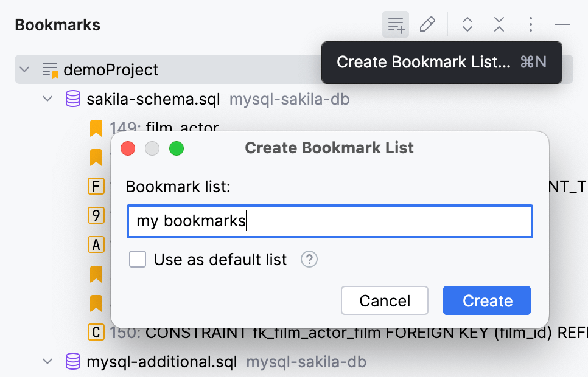The height and width of the screenshot is (377, 588).
Task: Click the Cancel button
Action: pos(384,300)
